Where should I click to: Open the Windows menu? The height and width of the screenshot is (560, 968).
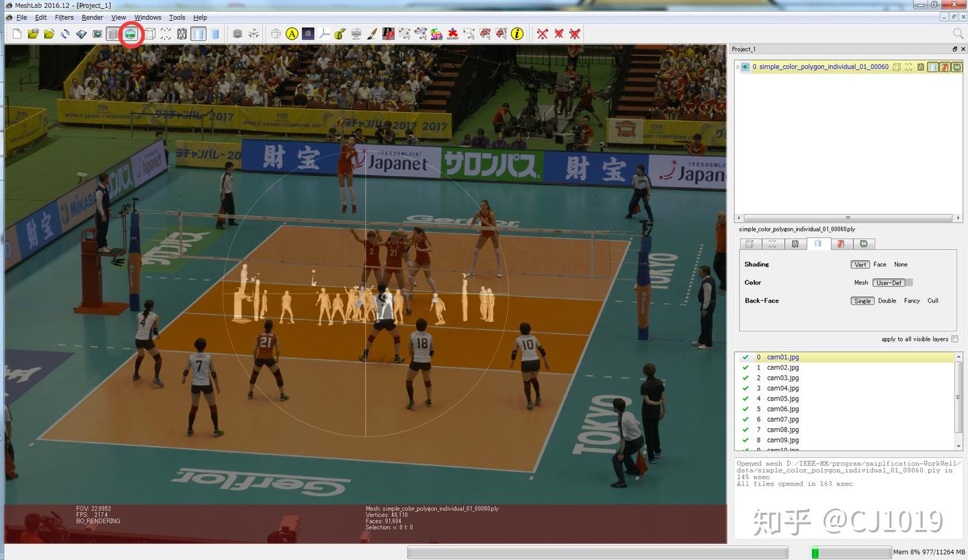(x=148, y=17)
